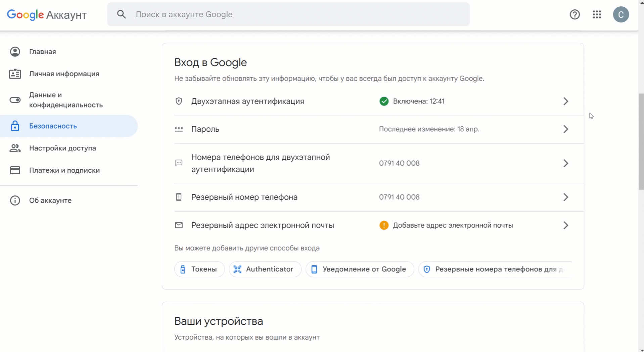The width and height of the screenshot is (644, 352).
Task: Add Authenticator sign-in method
Action: 265,269
